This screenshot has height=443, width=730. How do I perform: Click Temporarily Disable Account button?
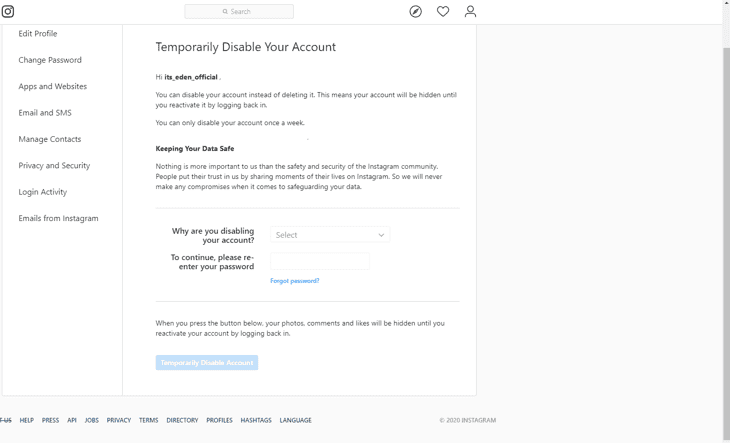[x=207, y=362]
